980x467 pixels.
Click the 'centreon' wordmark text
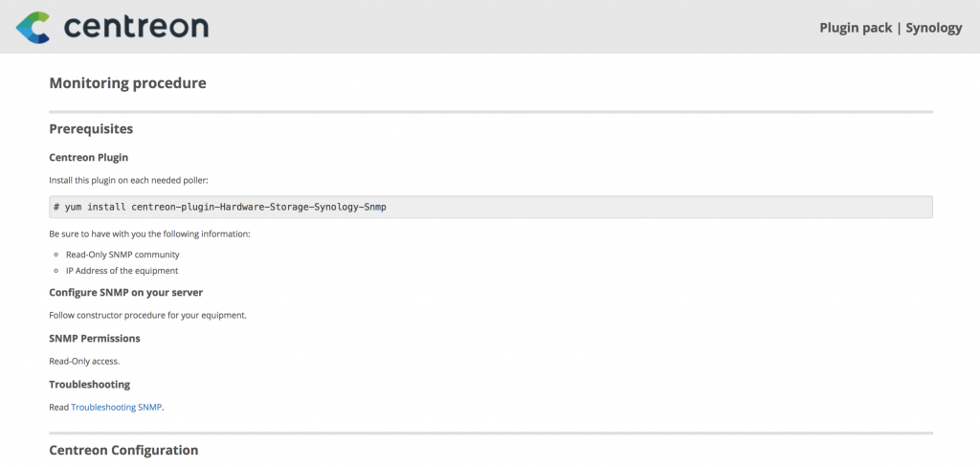tap(136, 27)
